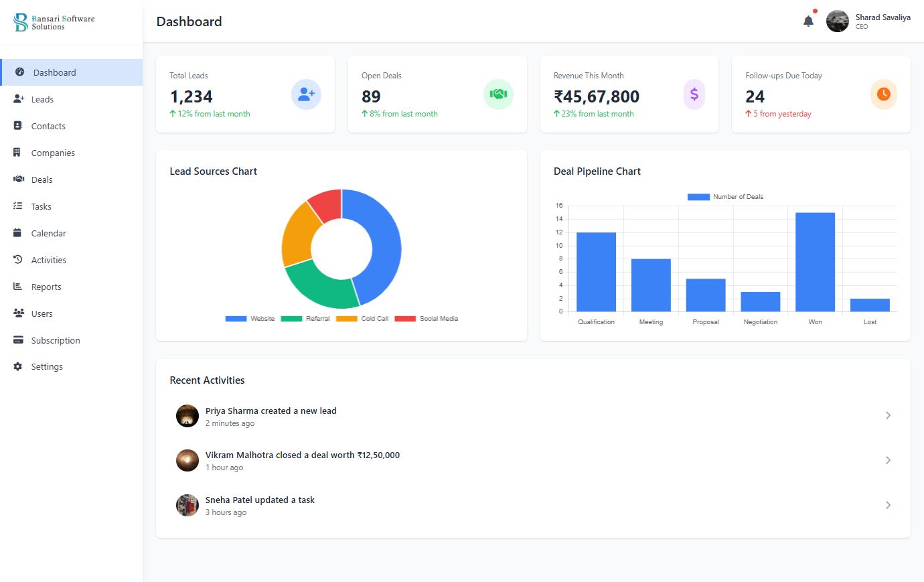Click the '1,234' total leads value
Image resolution: width=924 pixels, height=582 pixels.
[191, 96]
